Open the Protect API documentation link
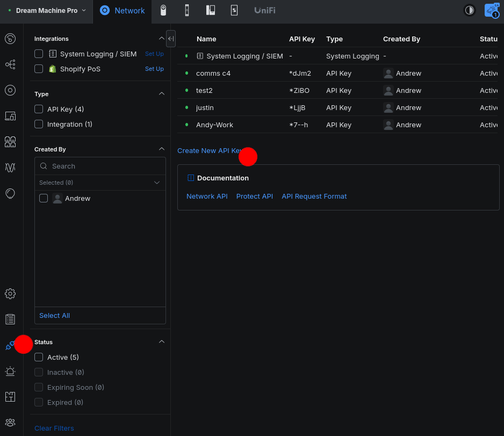The width and height of the screenshot is (504, 436). tap(255, 196)
